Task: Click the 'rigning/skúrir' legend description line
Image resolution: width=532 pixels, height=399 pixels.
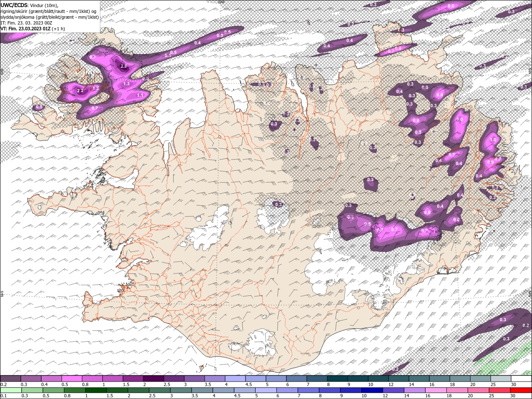Action: [x=48, y=11]
